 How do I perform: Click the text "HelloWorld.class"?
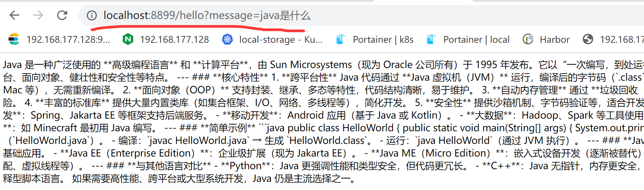(328, 141)
